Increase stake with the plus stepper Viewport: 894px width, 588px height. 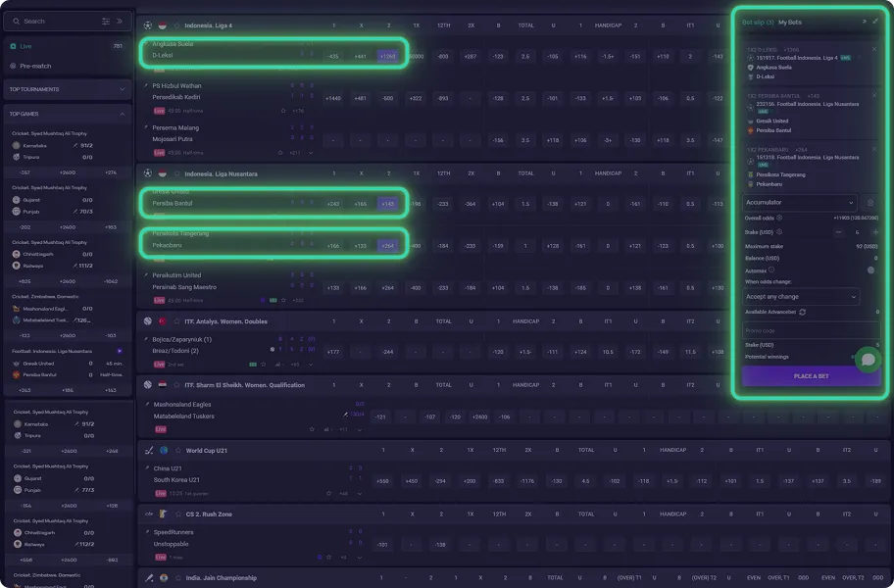[x=873, y=232]
